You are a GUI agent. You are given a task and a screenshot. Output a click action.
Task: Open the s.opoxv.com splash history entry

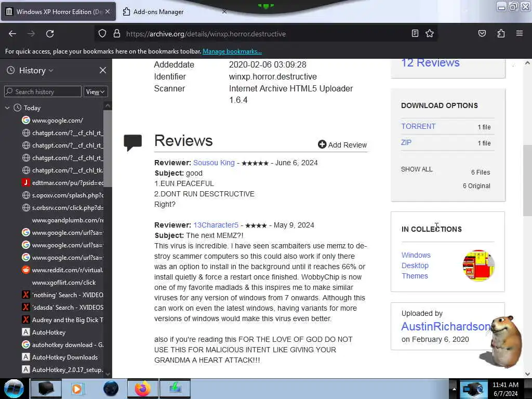point(62,195)
